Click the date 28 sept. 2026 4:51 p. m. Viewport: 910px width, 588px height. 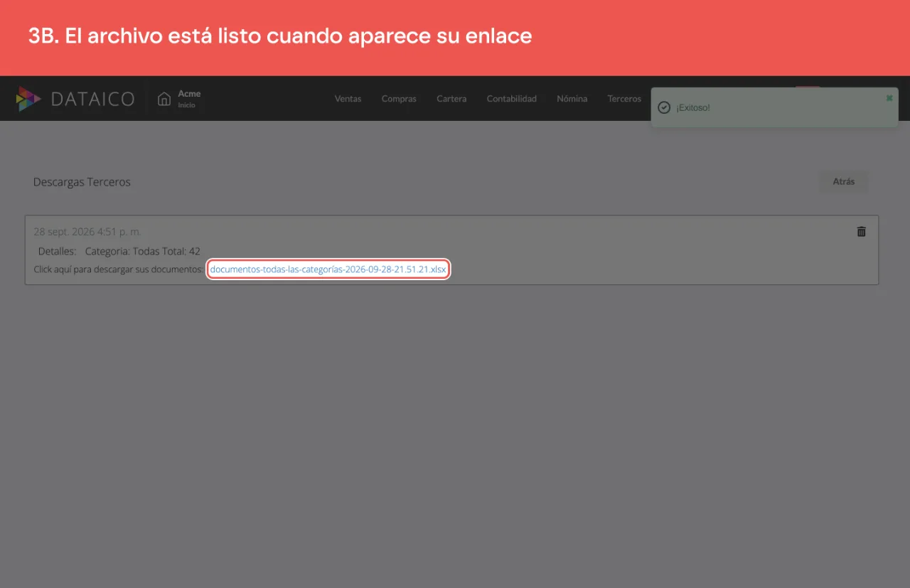click(x=87, y=232)
